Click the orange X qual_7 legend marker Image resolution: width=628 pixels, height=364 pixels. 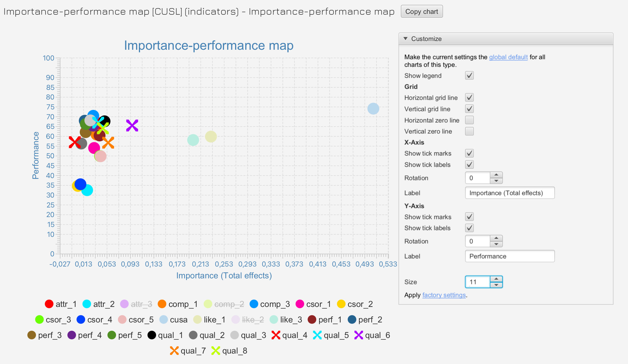coord(174,351)
